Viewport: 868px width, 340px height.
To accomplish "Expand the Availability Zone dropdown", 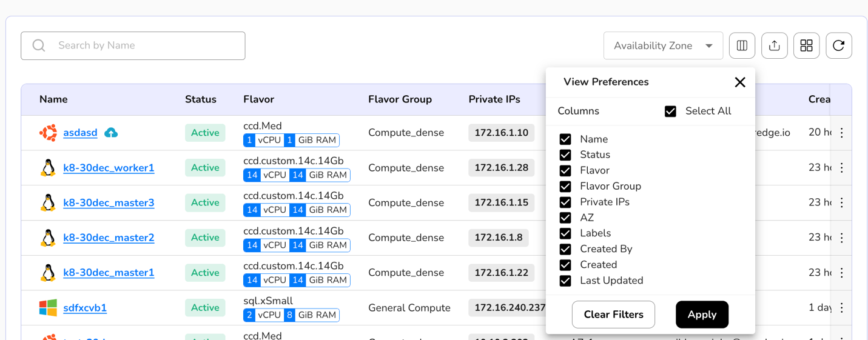I will coord(663,45).
